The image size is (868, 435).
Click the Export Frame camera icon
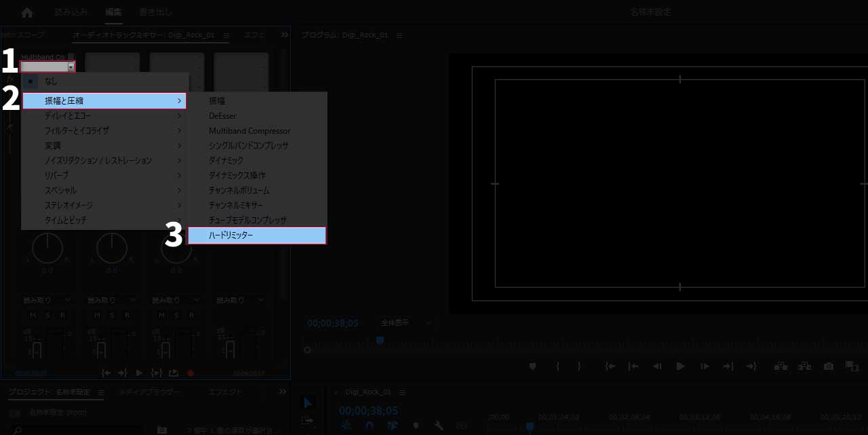click(x=828, y=366)
